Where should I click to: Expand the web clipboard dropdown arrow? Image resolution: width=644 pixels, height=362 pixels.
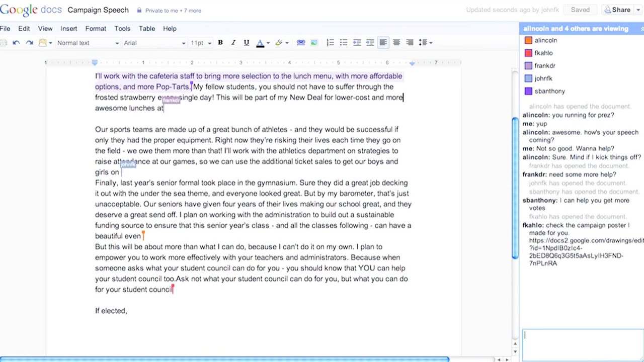[x=50, y=43]
